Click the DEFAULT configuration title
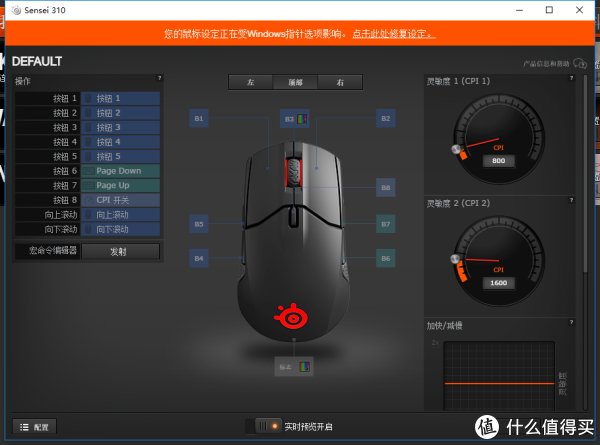Image resolution: width=600 pixels, height=445 pixels. (37, 61)
